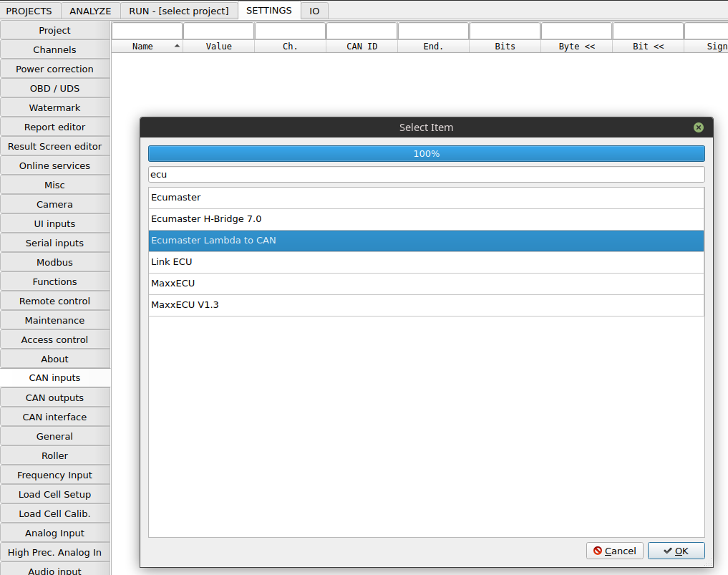Go to Online services settings

[55, 166]
